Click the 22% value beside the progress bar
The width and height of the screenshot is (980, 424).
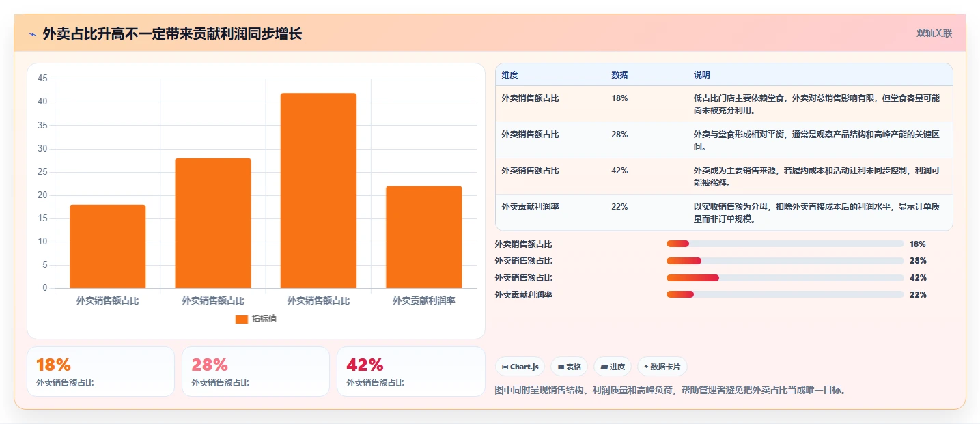click(918, 295)
